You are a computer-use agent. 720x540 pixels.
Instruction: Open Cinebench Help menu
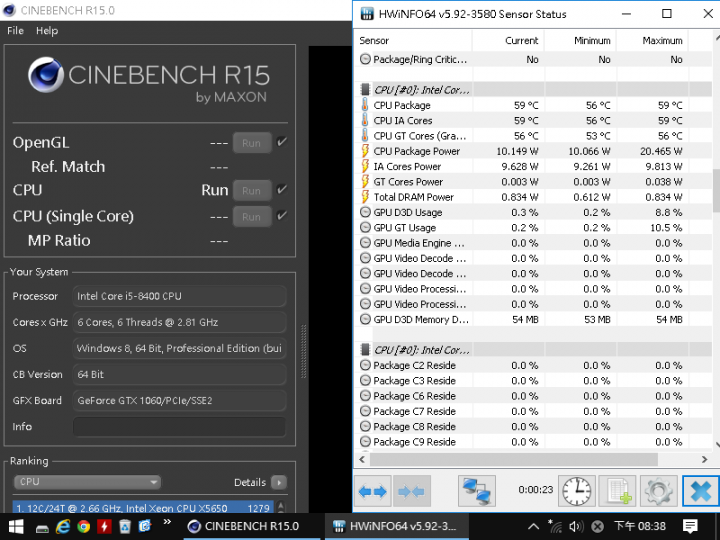47,31
